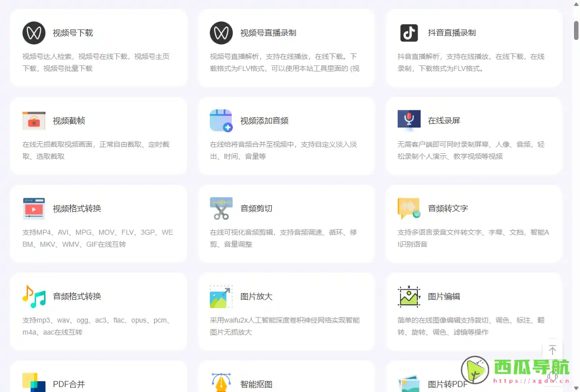Open the 音频转文字 tool card

[473, 223]
